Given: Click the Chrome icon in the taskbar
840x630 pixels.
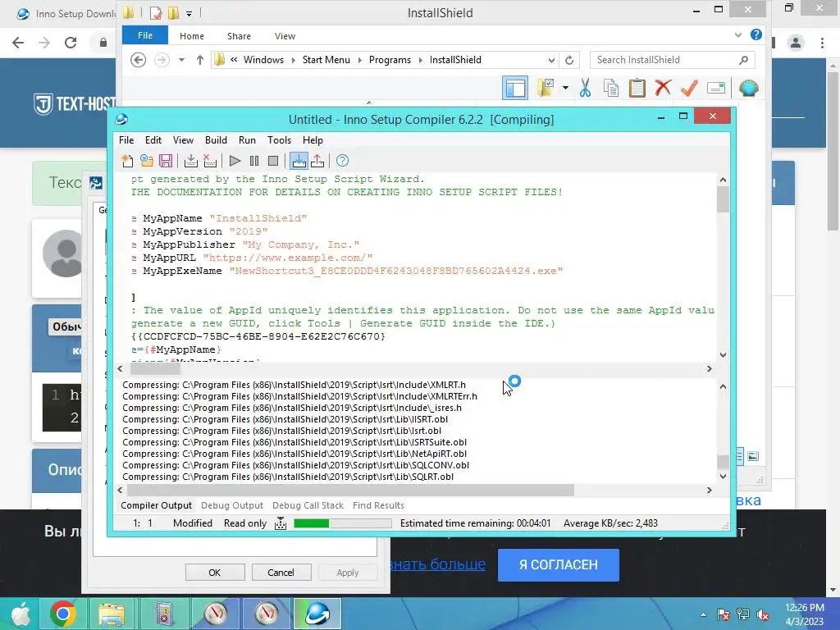Looking at the screenshot, I should pyautogui.click(x=62, y=614).
